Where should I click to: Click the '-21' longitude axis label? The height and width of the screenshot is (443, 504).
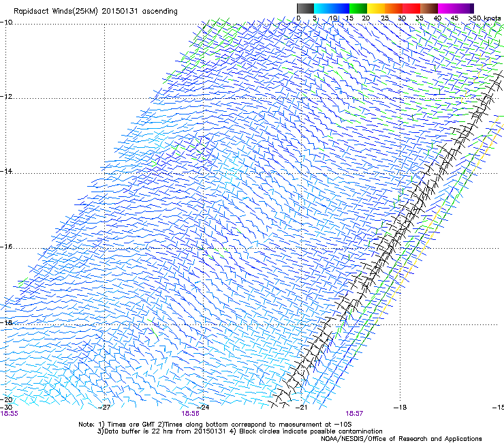[301, 408]
